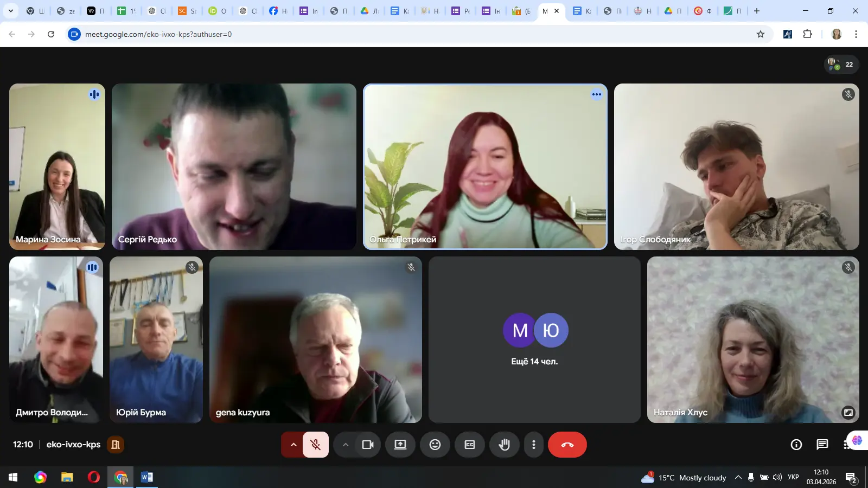Screen dimensions: 868x488
Task: Select Сергій Редько's video tile
Action: (x=234, y=166)
